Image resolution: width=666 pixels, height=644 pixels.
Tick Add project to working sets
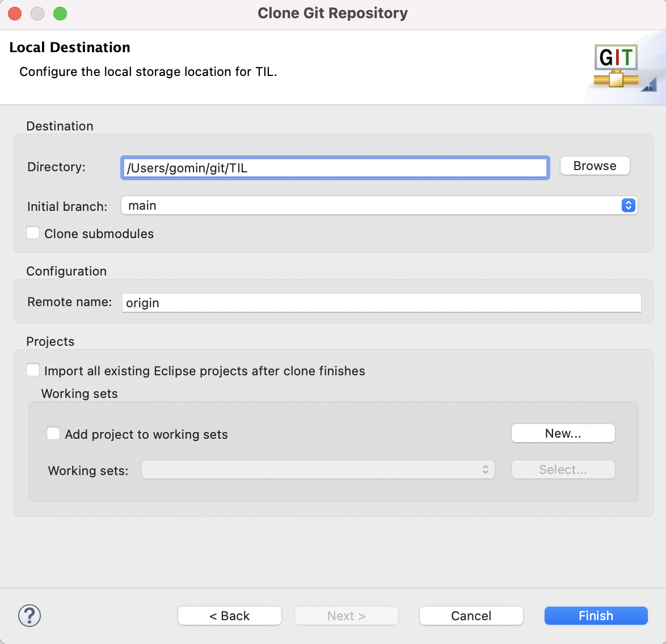53,434
